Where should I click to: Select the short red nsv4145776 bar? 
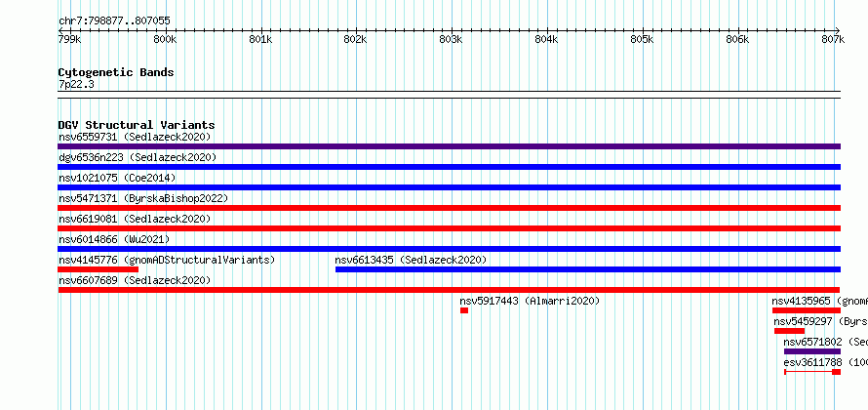[98, 269]
